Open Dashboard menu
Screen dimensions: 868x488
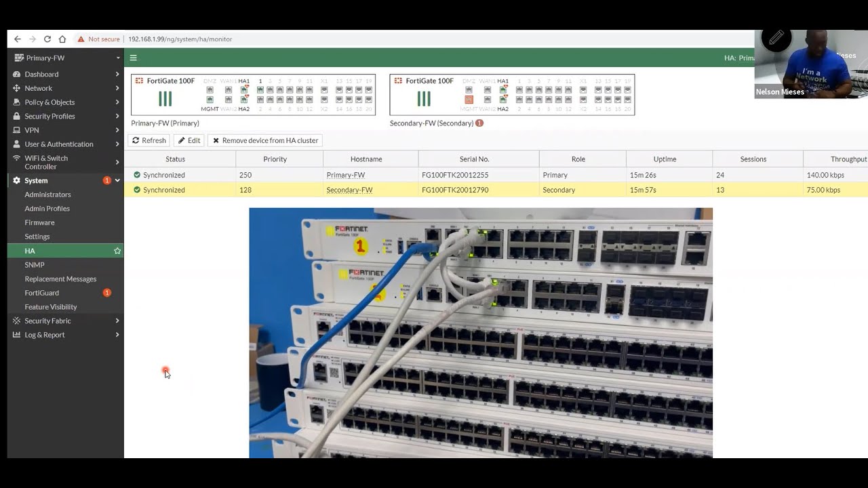pos(66,74)
